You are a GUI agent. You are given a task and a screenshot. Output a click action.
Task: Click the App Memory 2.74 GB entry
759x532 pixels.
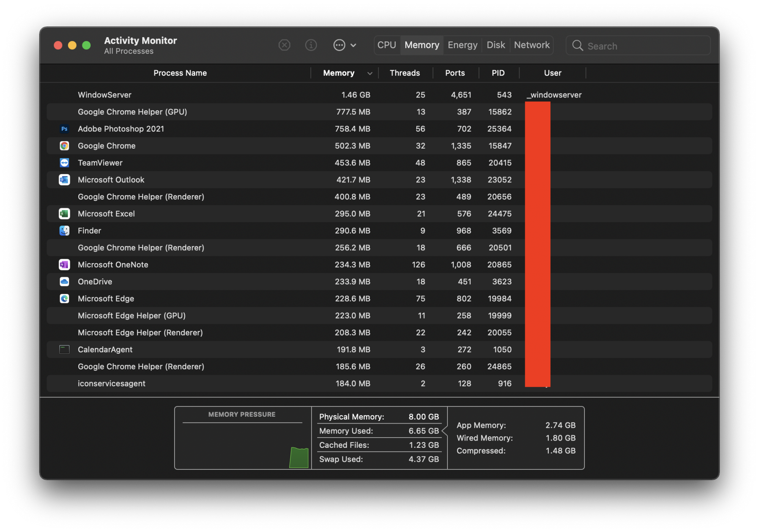[x=516, y=425]
